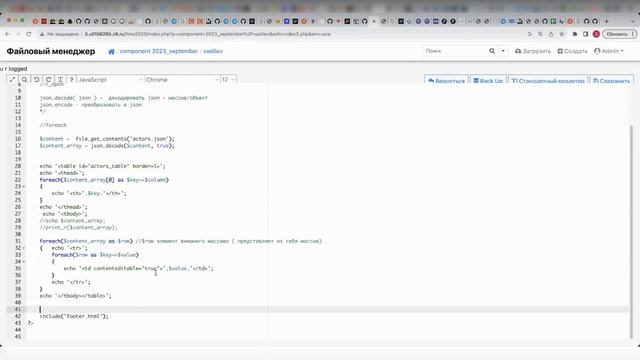This screenshot has width=640, height=360.
Task: Click the Обновить browser update button
Action: (x=619, y=34)
